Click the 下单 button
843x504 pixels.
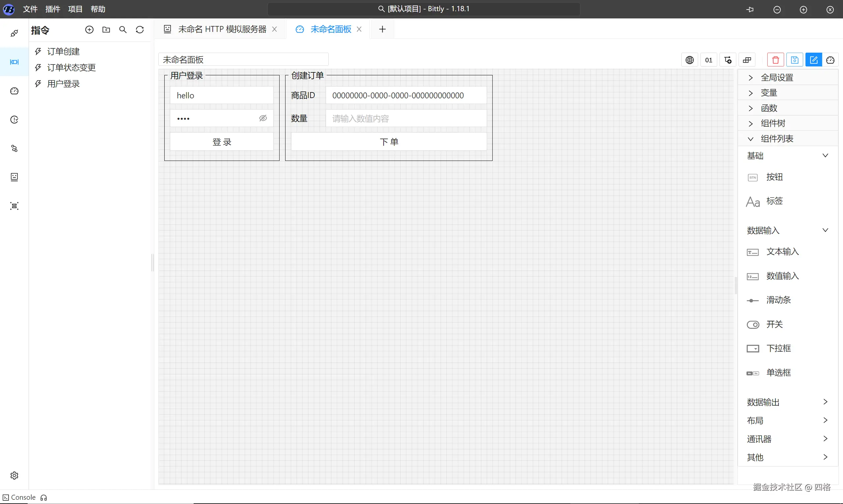[x=389, y=141]
